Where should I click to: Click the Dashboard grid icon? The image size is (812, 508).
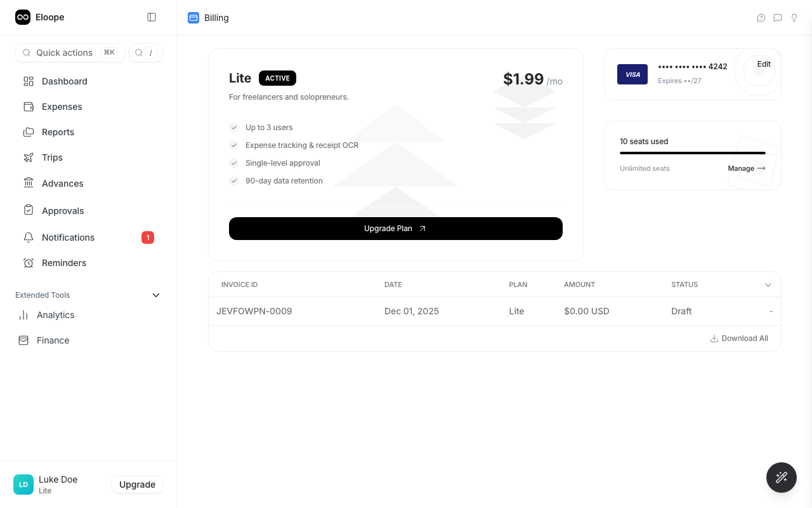point(29,81)
